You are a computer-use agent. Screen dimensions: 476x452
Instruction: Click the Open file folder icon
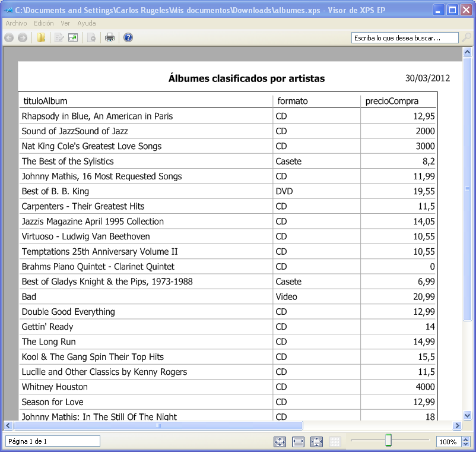point(41,38)
